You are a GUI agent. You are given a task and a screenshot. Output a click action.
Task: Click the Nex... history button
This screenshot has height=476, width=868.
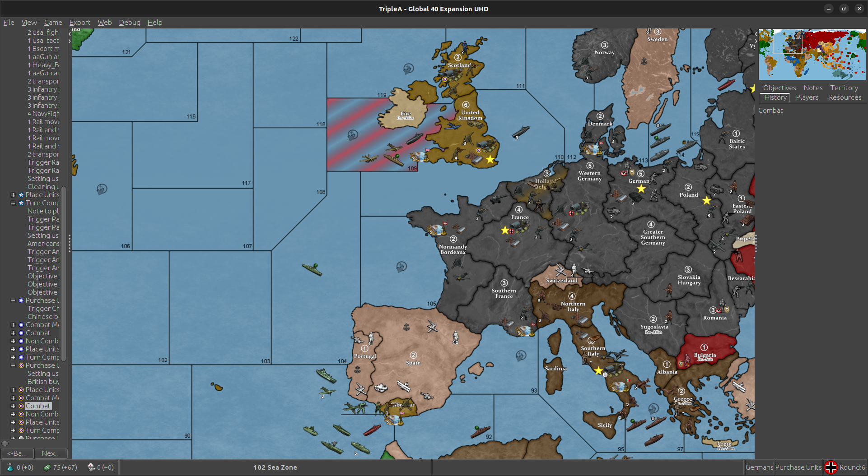tap(51, 453)
